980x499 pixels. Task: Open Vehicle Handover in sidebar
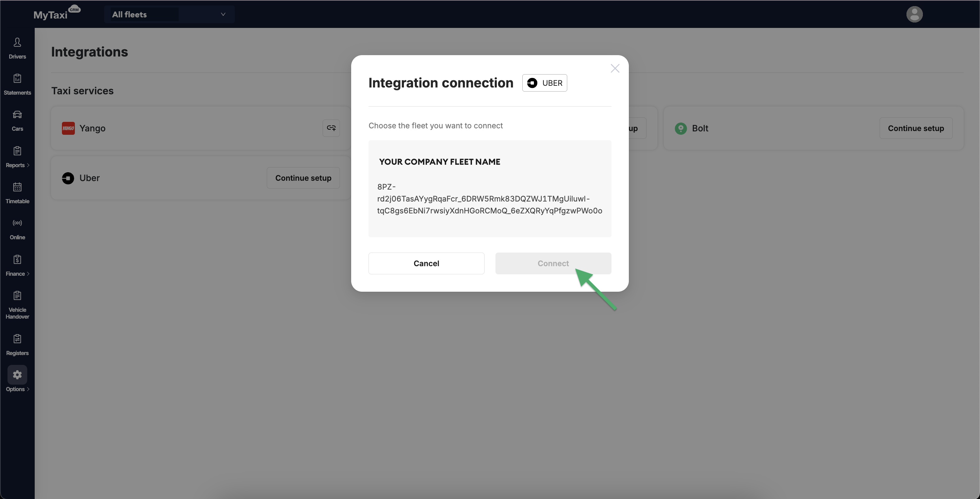pos(17,305)
